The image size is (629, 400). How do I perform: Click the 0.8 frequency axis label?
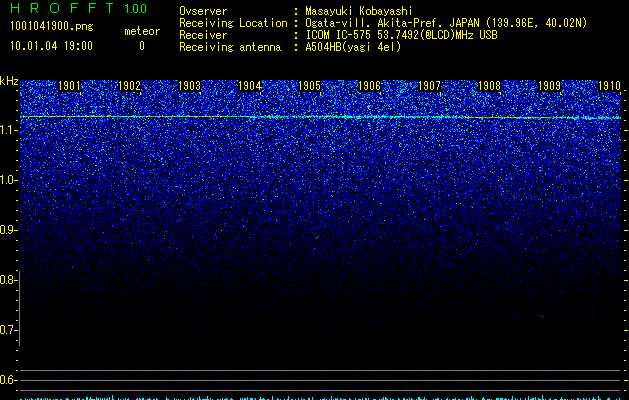click(8, 280)
